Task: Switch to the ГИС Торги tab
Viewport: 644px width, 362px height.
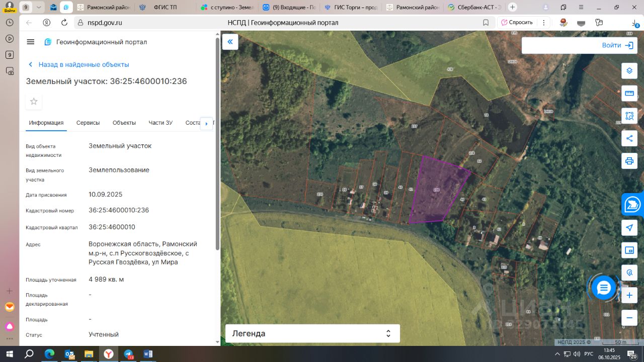Action: [x=351, y=8]
